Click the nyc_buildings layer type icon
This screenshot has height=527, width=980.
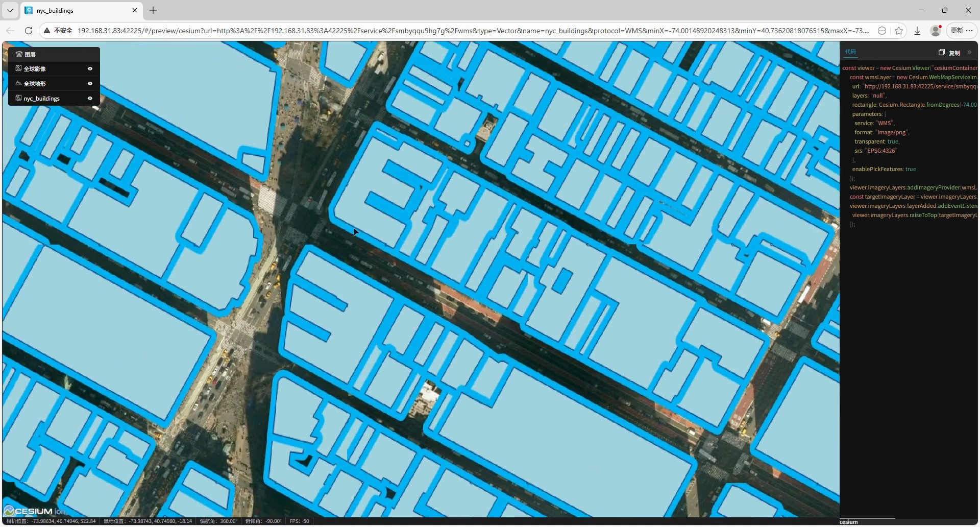click(x=18, y=98)
